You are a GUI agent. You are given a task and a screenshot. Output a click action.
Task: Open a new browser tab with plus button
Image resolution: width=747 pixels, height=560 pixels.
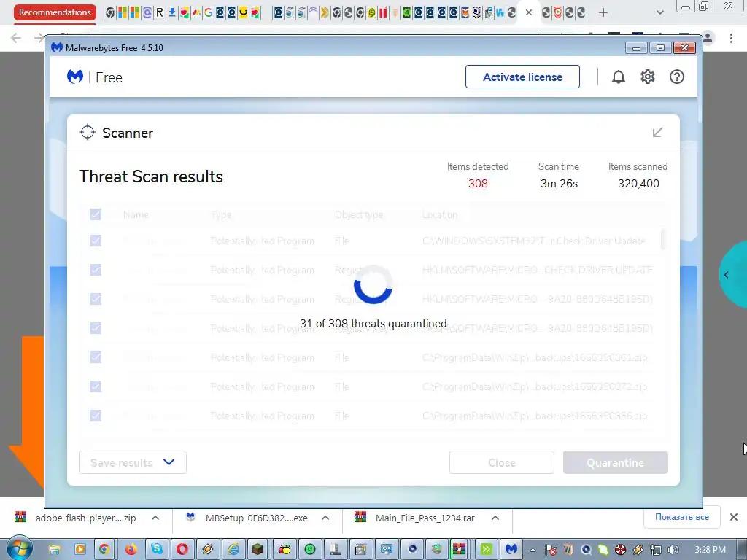tap(603, 13)
